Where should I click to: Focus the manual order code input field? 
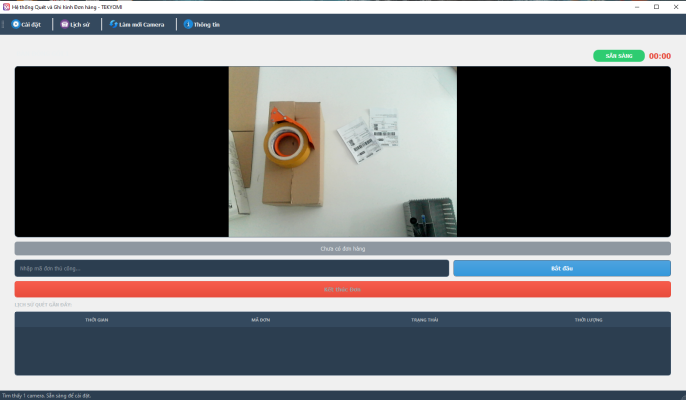pyautogui.click(x=231, y=268)
